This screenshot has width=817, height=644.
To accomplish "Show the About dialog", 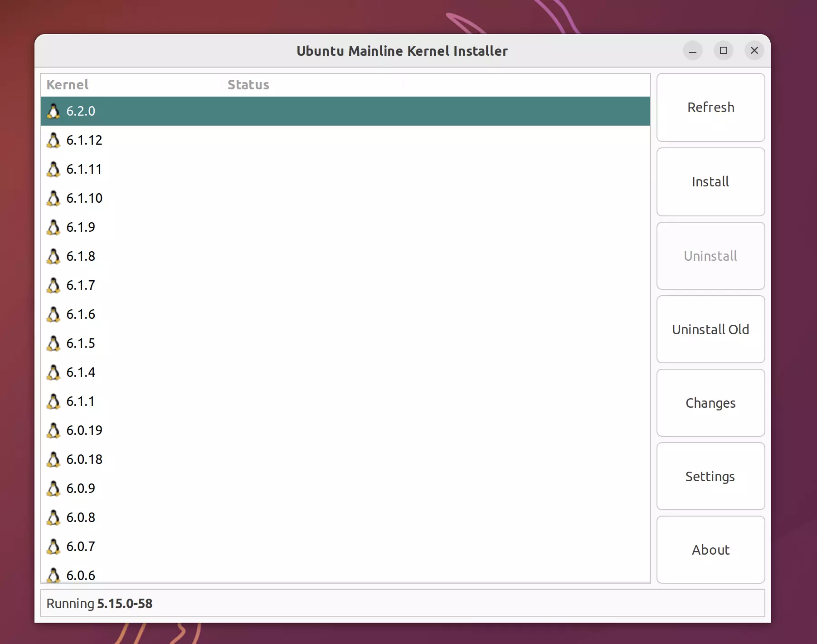I will pyautogui.click(x=710, y=550).
